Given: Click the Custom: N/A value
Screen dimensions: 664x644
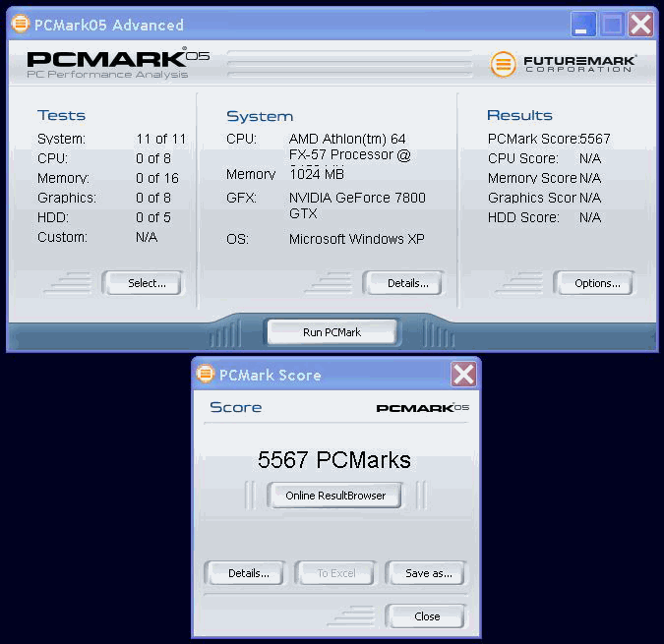Looking at the screenshot, I should (x=147, y=237).
